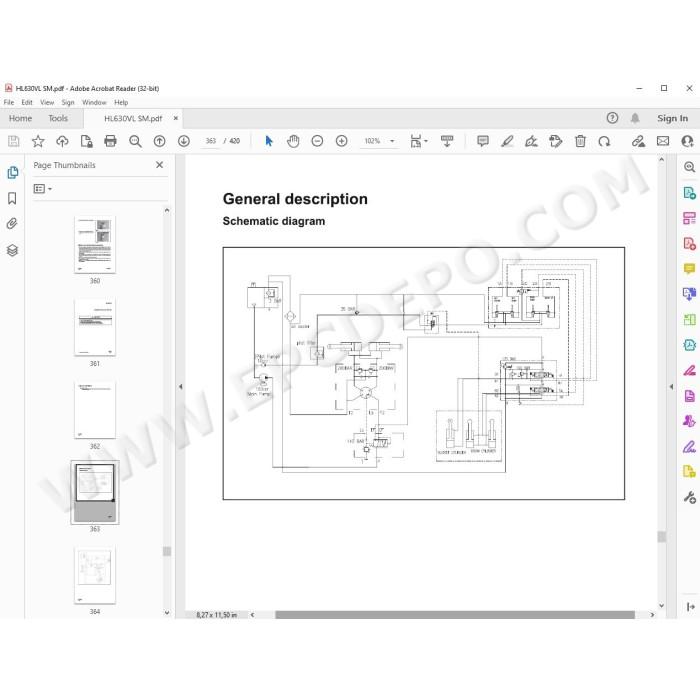Click the Rotate page icon
The image size is (700, 700).
click(x=604, y=142)
